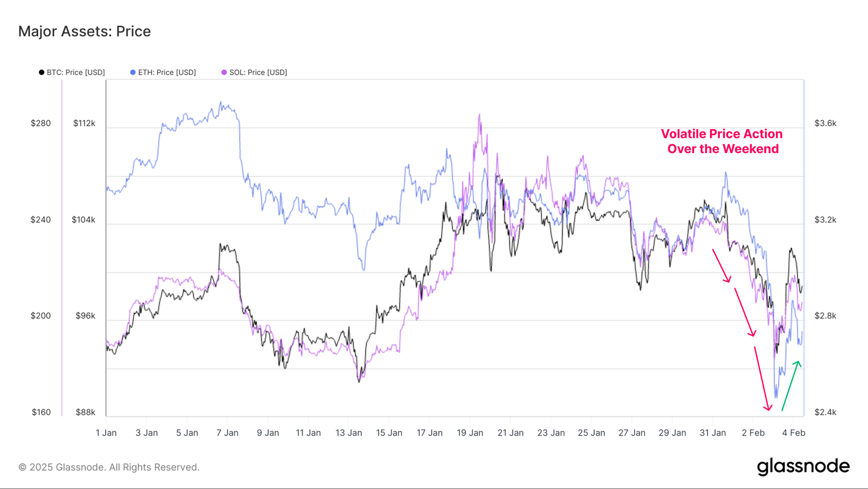Select the 4 Feb date label
Image resolution: width=868 pixels, height=489 pixels.
(793, 433)
